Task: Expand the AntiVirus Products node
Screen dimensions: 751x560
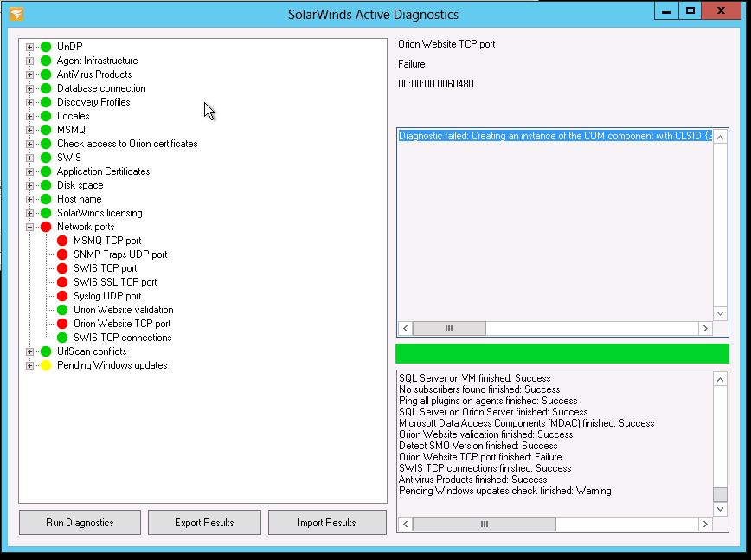Action: click(x=29, y=74)
